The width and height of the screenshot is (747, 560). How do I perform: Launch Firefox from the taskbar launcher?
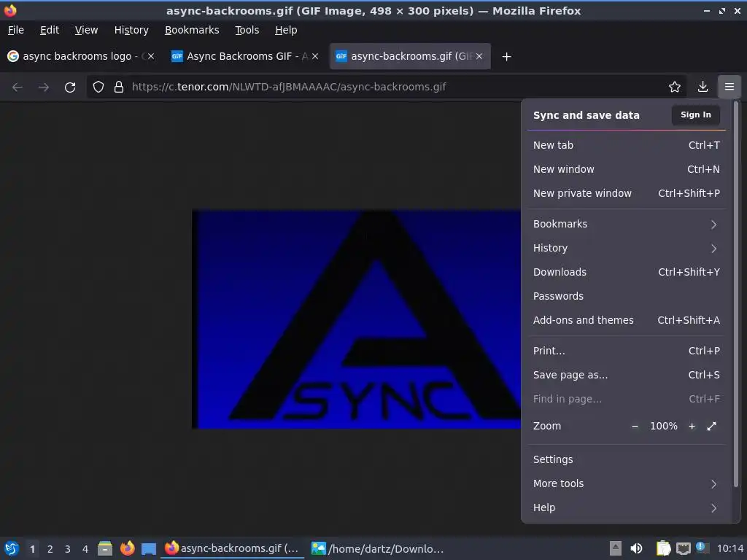[x=127, y=548]
